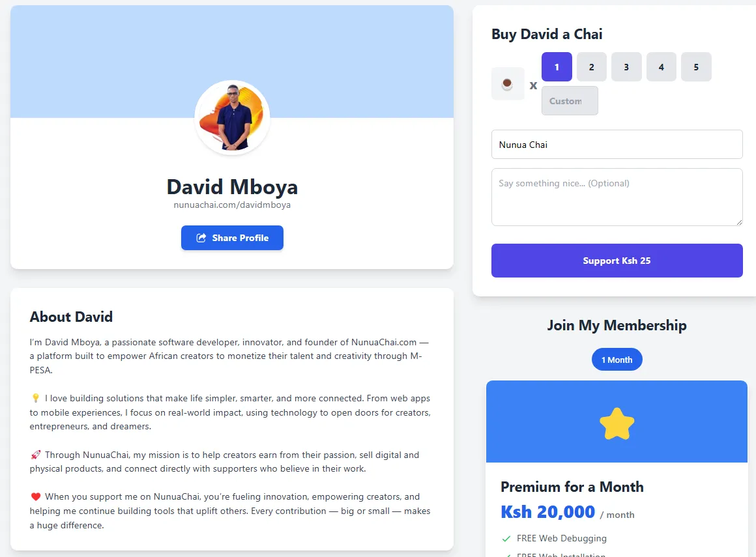Select quantity 1 chai
Image resolution: width=756 pixels, height=557 pixels.
(557, 67)
